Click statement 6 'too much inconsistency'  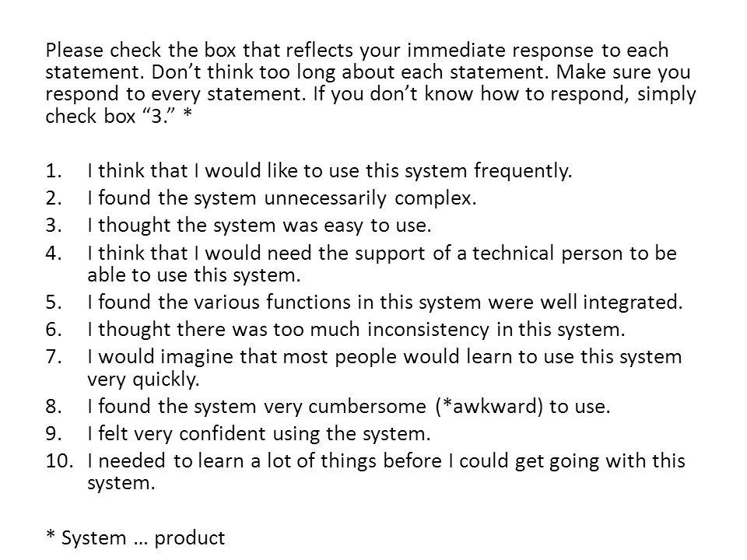tap(356, 330)
